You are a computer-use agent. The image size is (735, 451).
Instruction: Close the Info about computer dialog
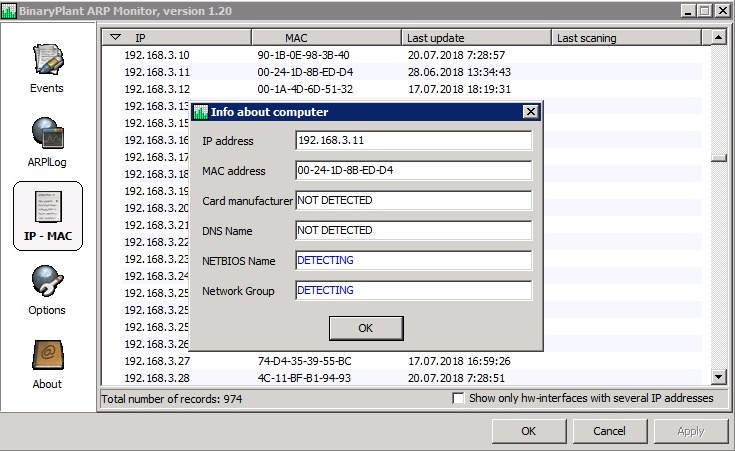point(530,112)
